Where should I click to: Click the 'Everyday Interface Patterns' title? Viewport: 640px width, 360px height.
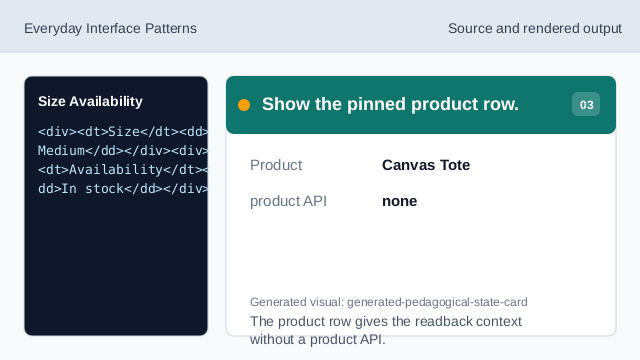click(x=110, y=29)
